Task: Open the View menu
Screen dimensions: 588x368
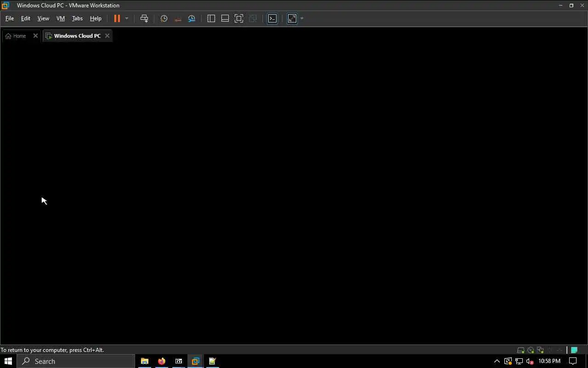Action: 43,18
